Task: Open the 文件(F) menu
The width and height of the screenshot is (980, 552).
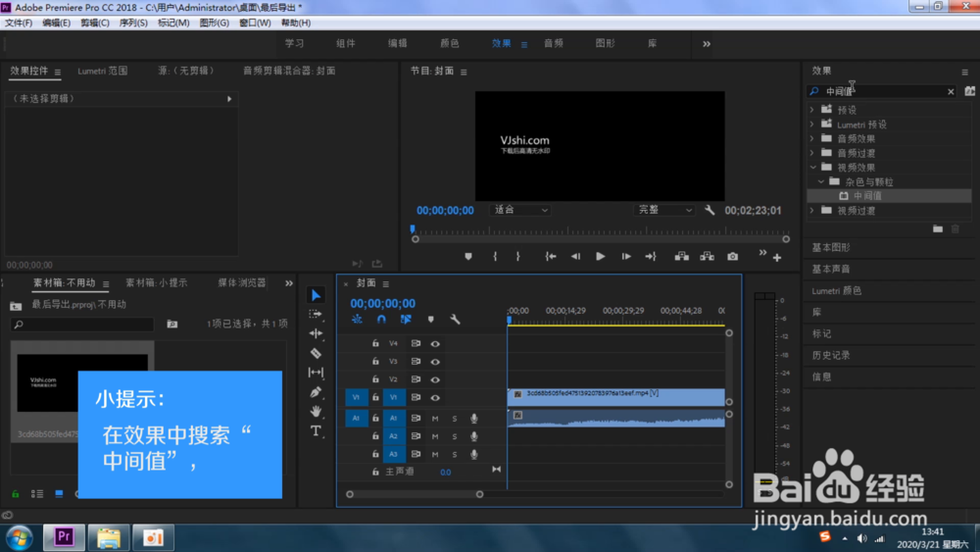Action: point(19,23)
